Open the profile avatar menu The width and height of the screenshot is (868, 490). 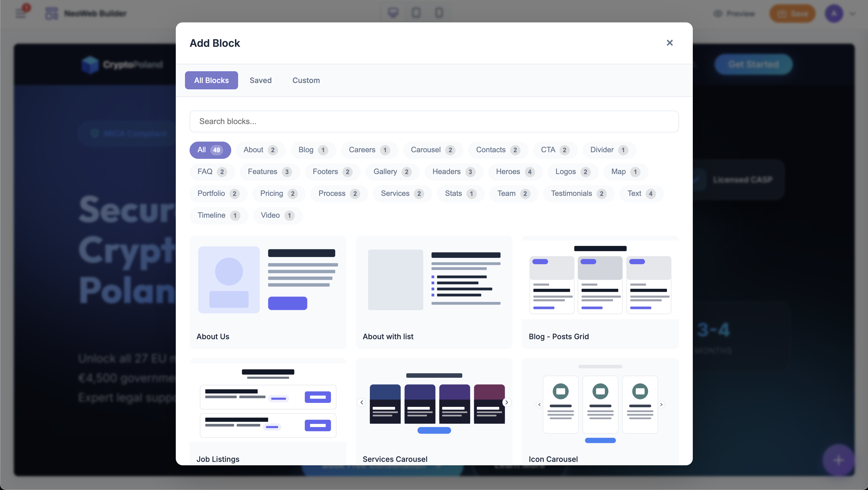[834, 13]
